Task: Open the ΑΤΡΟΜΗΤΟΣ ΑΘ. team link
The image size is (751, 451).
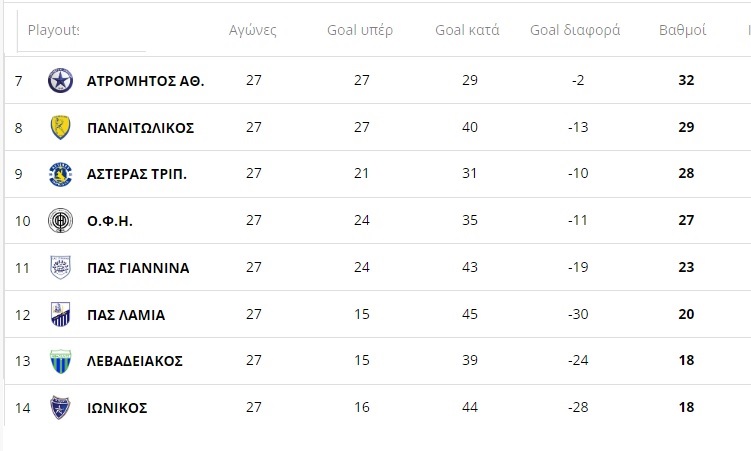Action: pos(146,81)
